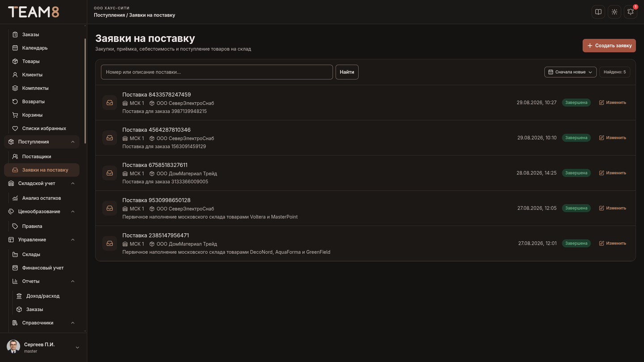Click Изменить for Поставка 6758518327611
644x362 pixels.
pos(613,173)
